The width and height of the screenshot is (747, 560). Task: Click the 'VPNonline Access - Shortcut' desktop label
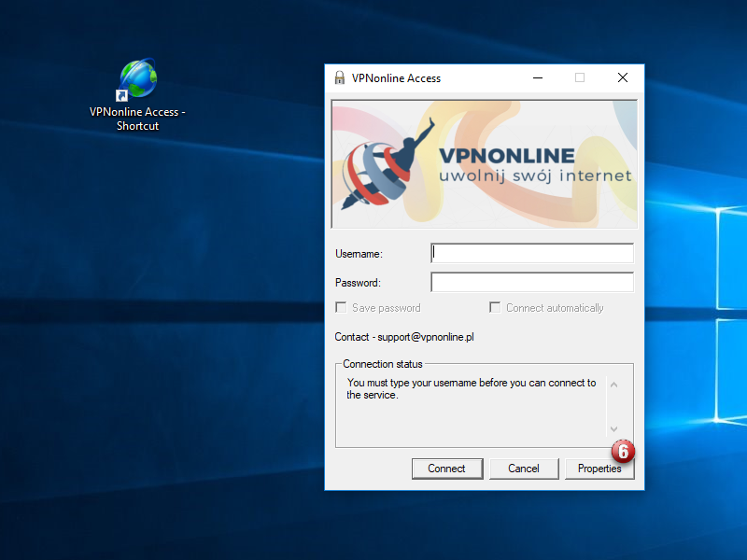coord(137,119)
